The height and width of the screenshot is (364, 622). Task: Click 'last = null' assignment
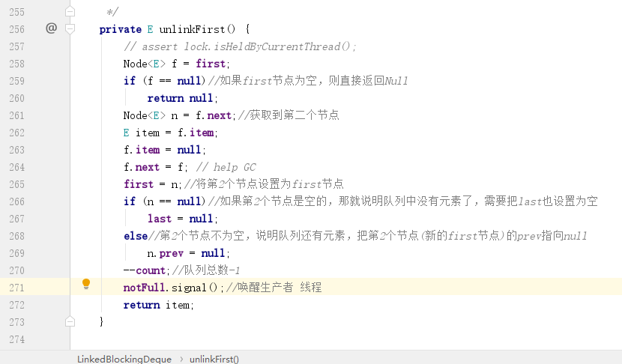click(x=182, y=219)
